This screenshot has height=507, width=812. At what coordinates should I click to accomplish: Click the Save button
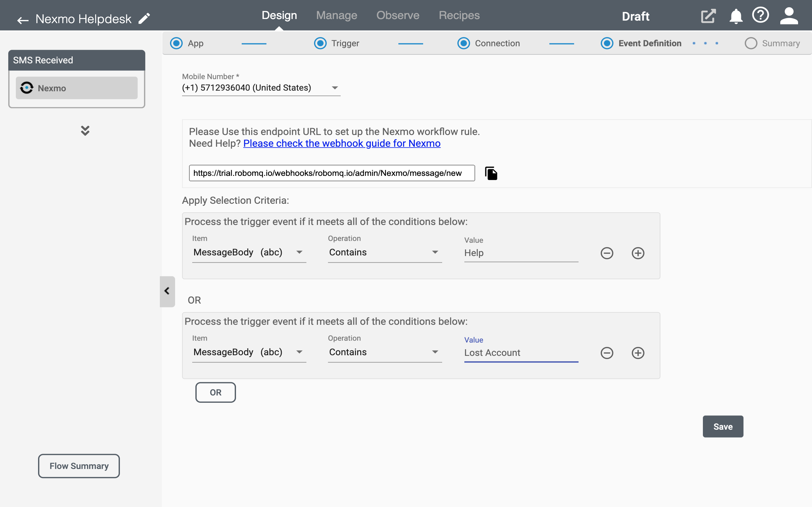pyautogui.click(x=723, y=427)
